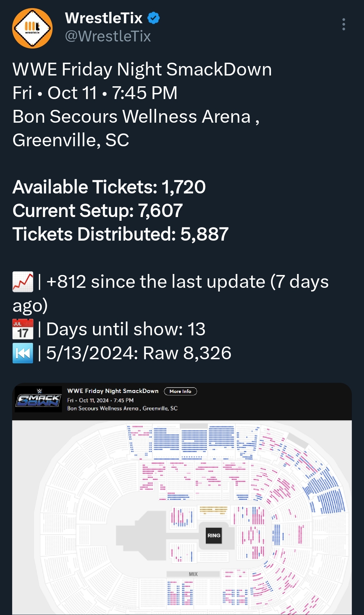Click the Jul 17 calendar emoji

tap(23, 329)
